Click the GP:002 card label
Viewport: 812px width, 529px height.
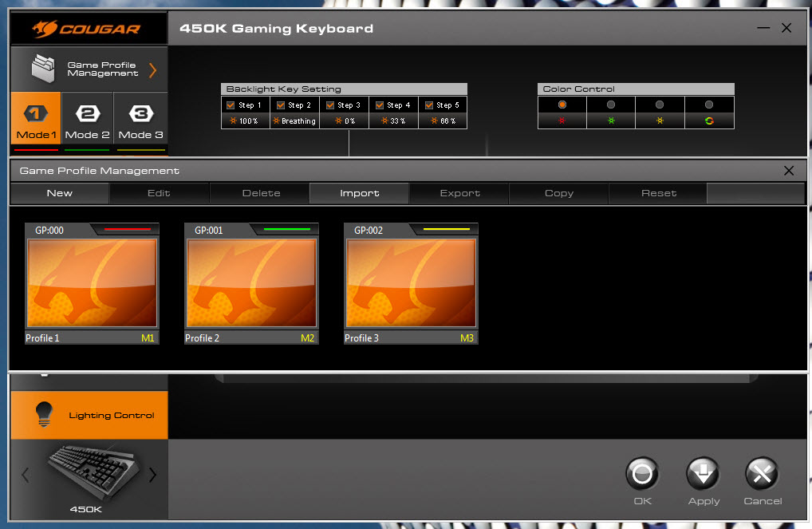tap(369, 231)
